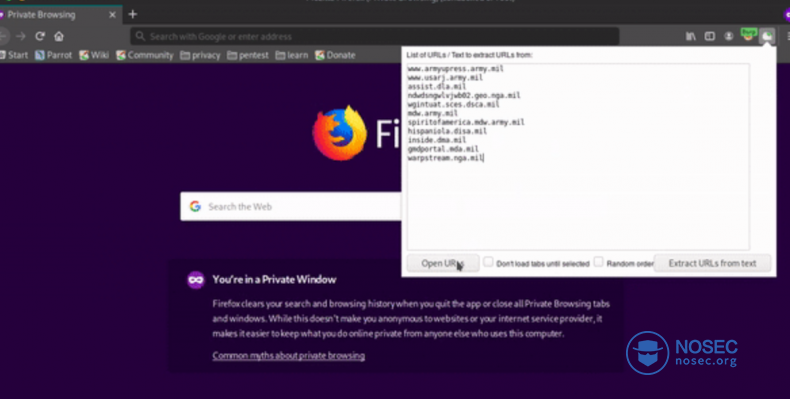Screen dimensions: 790x399
Task: Click the assist.dla.mil line
Action: point(437,87)
